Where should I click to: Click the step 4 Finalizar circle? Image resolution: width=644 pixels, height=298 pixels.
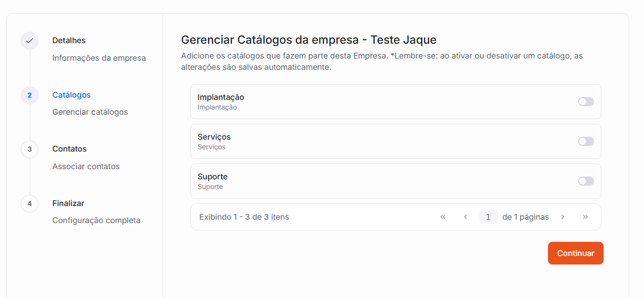click(30, 203)
